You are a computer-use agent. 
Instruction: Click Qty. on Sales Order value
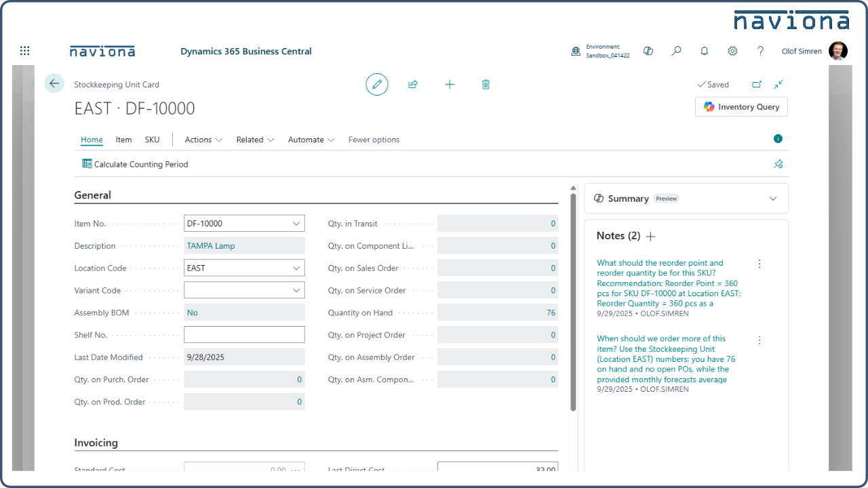[x=498, y=268]
